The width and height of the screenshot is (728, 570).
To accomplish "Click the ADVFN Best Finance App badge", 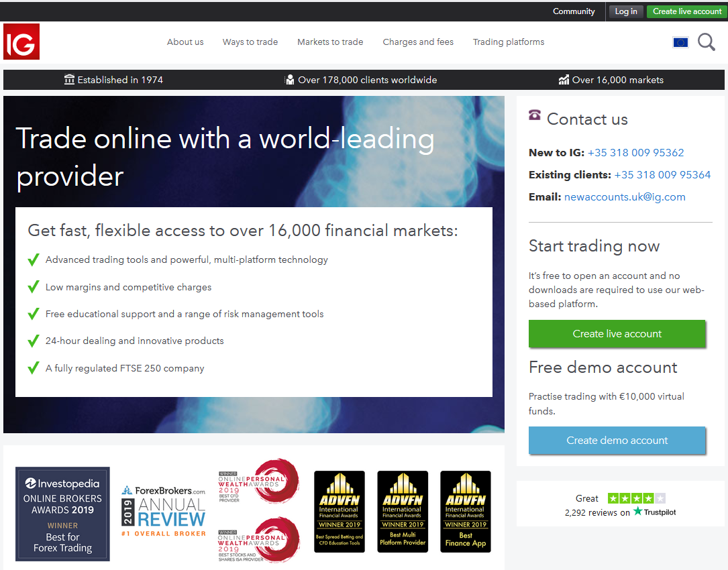I will (x=465, y=512).
